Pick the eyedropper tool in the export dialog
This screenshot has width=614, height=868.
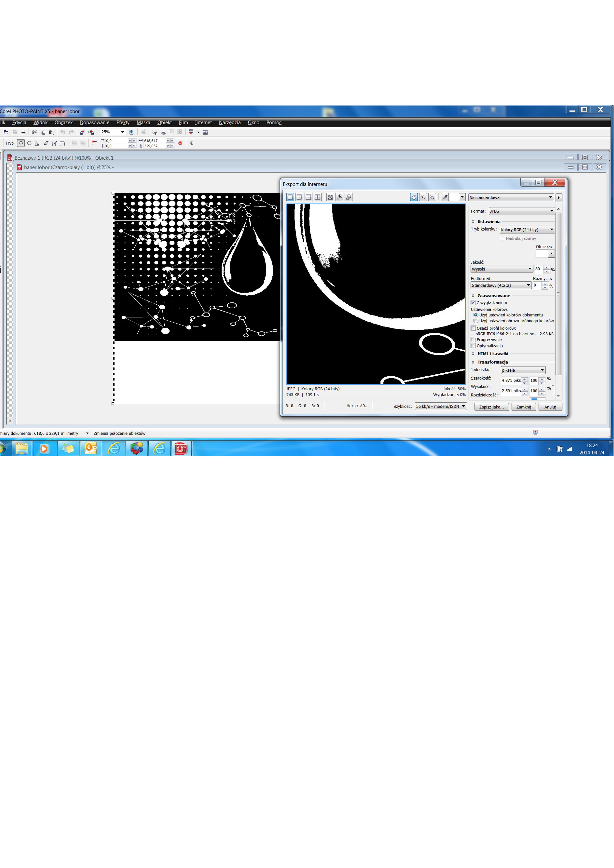pos(445,197)
